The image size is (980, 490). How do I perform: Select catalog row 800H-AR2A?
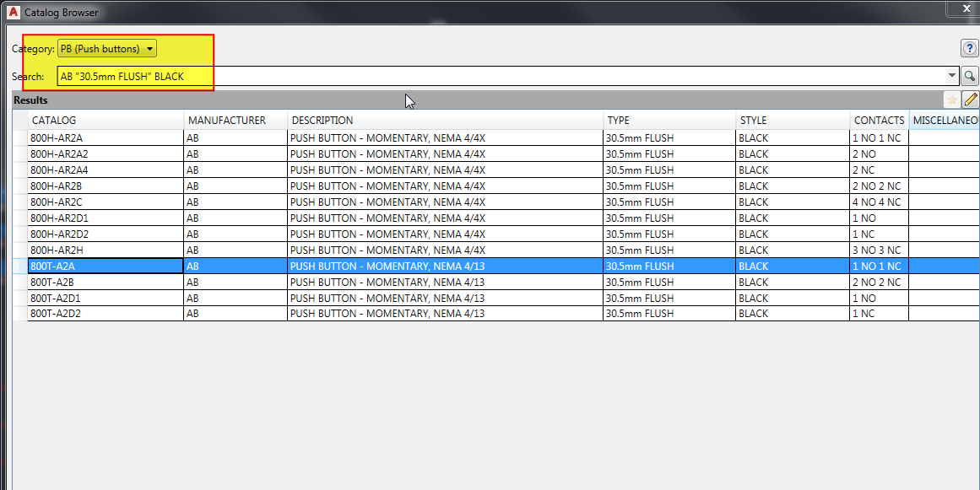point(496,138)
